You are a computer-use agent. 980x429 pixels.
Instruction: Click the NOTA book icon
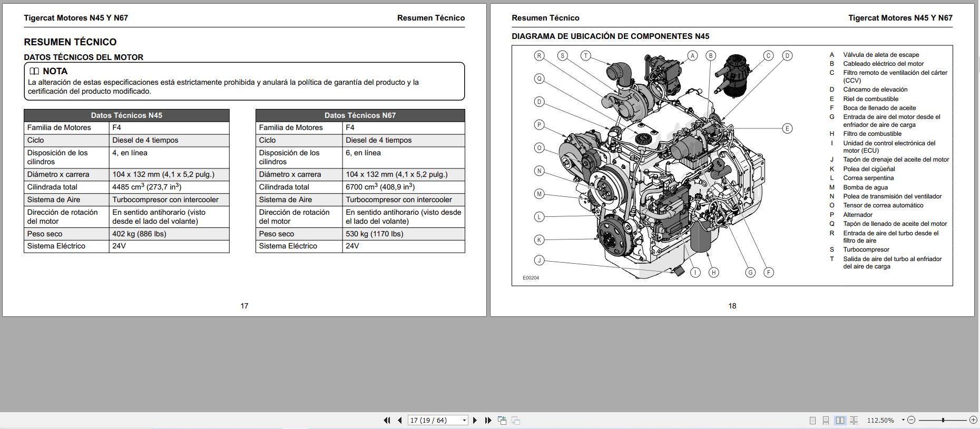pos(34,71)
